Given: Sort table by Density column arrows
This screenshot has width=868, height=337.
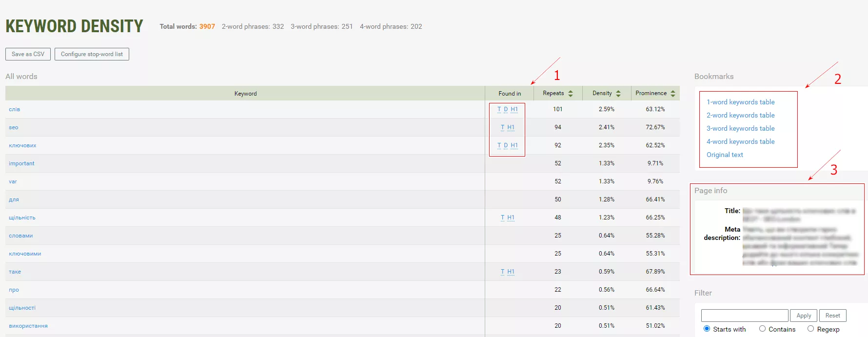Looking at the screenshot, I should 618,94.
